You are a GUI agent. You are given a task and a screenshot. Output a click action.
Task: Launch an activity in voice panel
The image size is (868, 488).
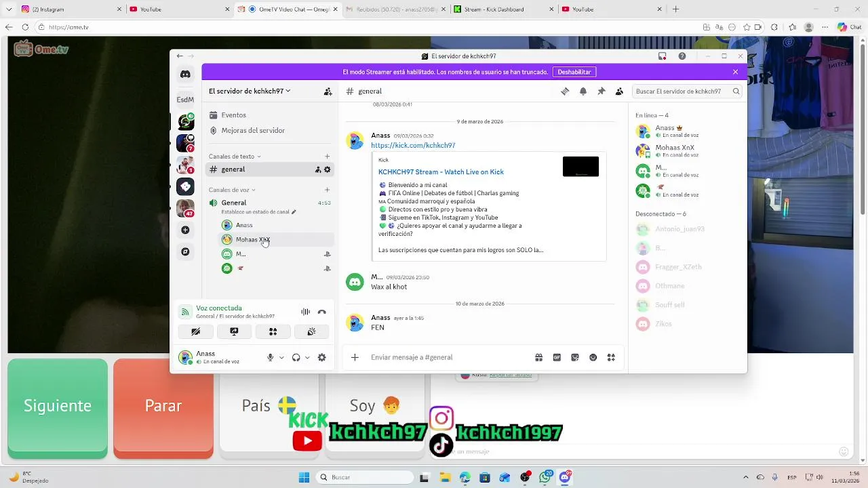[x=273, y=331]
